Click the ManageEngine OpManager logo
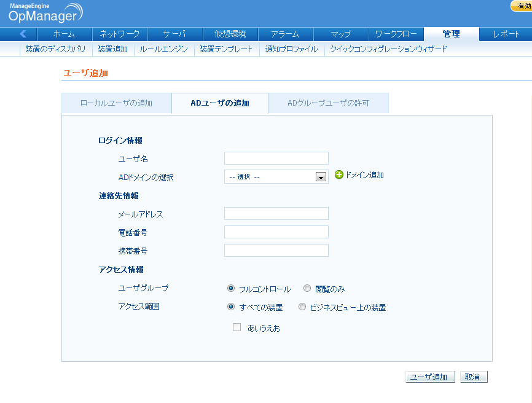The width and height of the screenshot is (532, 403). (45, 13)
